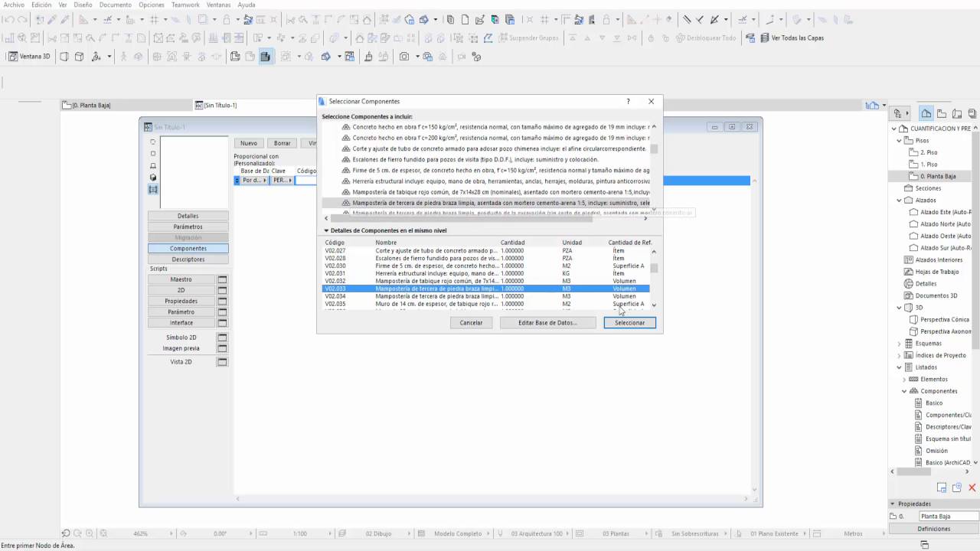Open Ventana 3D view button
The width and height of the screenshot is (980, 551).
point(29,56)
